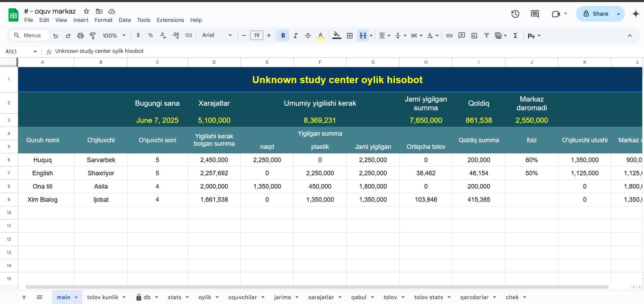The width and height of the screenshot is (644, 304).
Task: Click the Add sheet plus button
Action: pos(24,297)
